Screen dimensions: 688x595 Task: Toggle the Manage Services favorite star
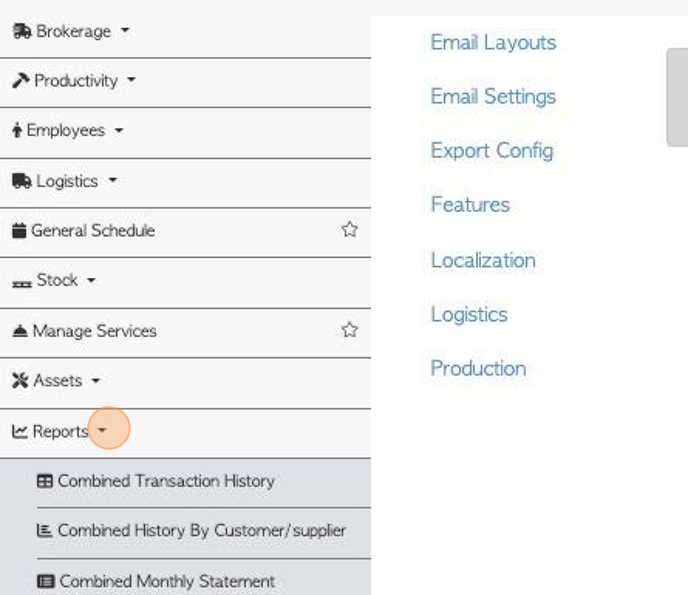(349, 330)
